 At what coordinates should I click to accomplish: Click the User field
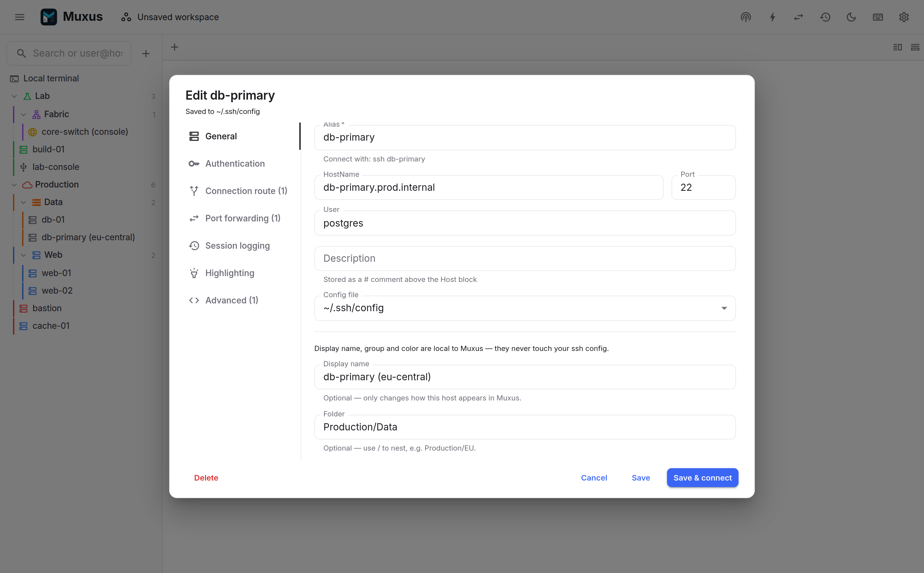click(525, 223)
